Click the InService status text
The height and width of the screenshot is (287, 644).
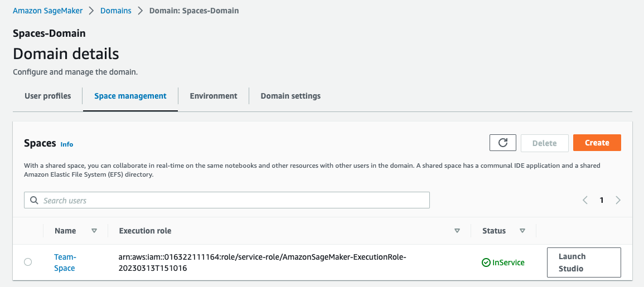point(509,263)
